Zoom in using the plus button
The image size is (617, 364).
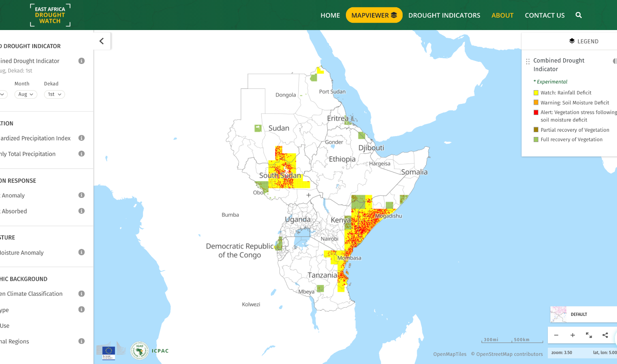point(572,335)
